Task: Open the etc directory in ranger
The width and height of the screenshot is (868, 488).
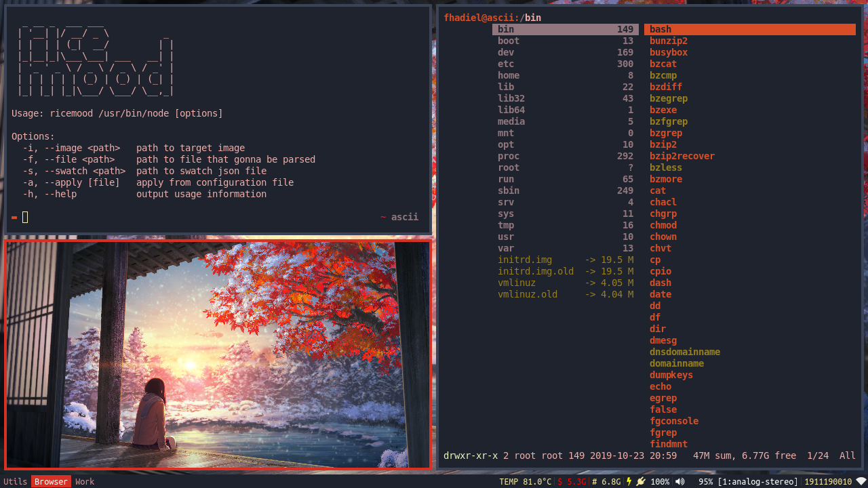Action: pyautogui.click(x=506, y=64)
